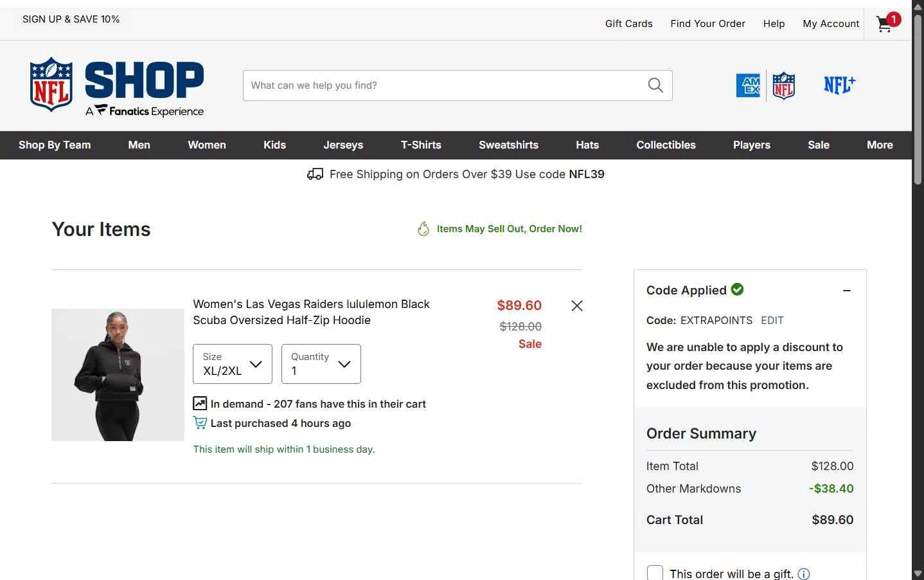Click the search input field
This screenshot has height=580, width=924.
(x=445, y=86)
